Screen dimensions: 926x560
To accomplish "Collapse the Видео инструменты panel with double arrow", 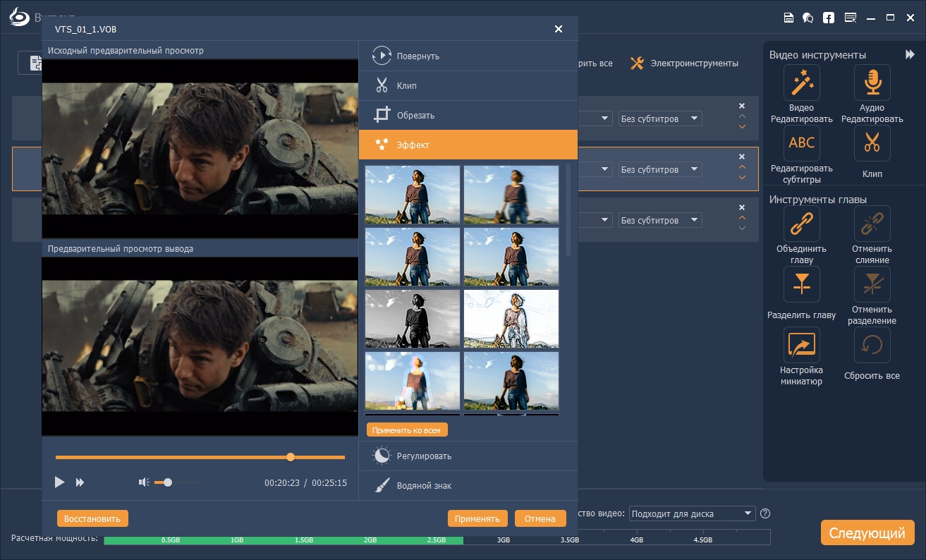I will pos(910,54).
